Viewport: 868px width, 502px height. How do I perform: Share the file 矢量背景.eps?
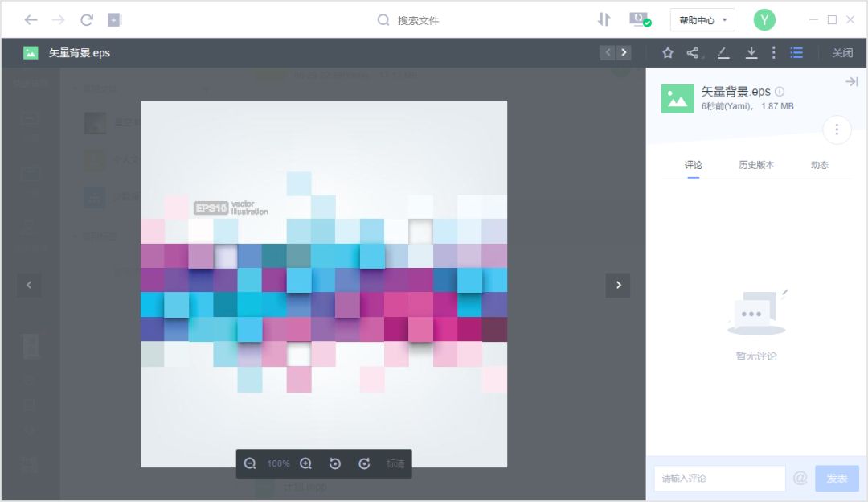[693, 52]
